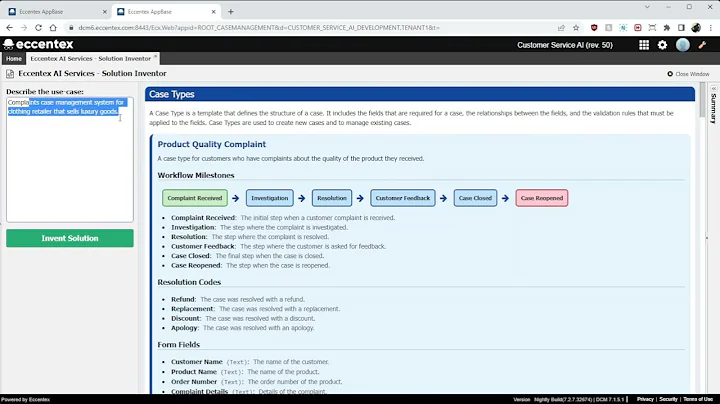Open the browser three-dot menu
This screenshot has height=404, width=720.
pos(710,28)
